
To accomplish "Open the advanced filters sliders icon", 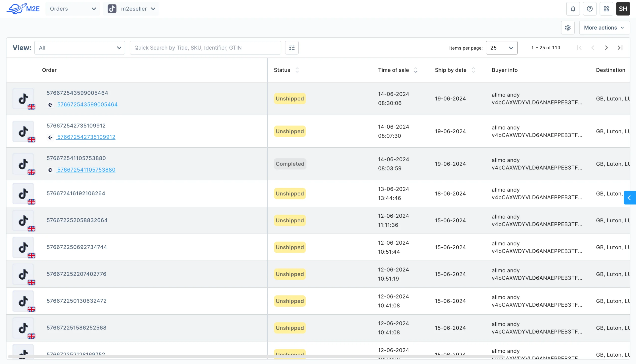I will [x=292, y=47].
